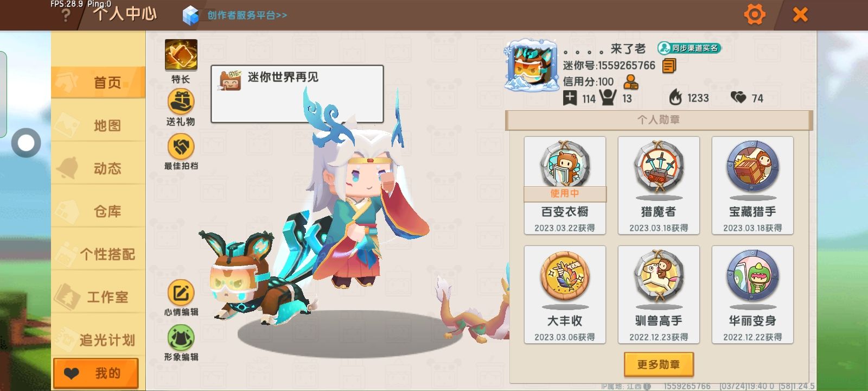Open the 心情编辑 mood editor icon
Viewport: 868px width, 391px height.
click(181, 293)
